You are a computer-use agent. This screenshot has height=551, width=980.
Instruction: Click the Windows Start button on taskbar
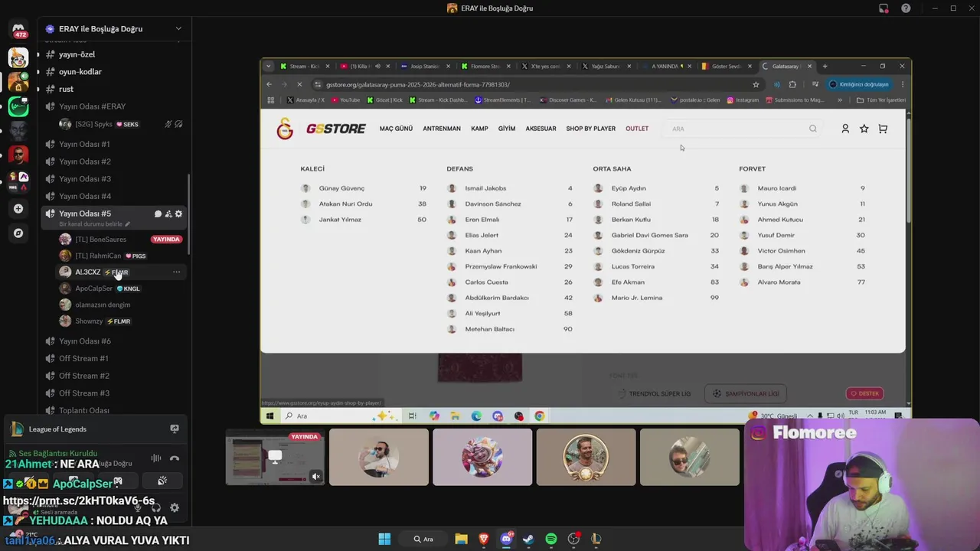pos(384,539)
